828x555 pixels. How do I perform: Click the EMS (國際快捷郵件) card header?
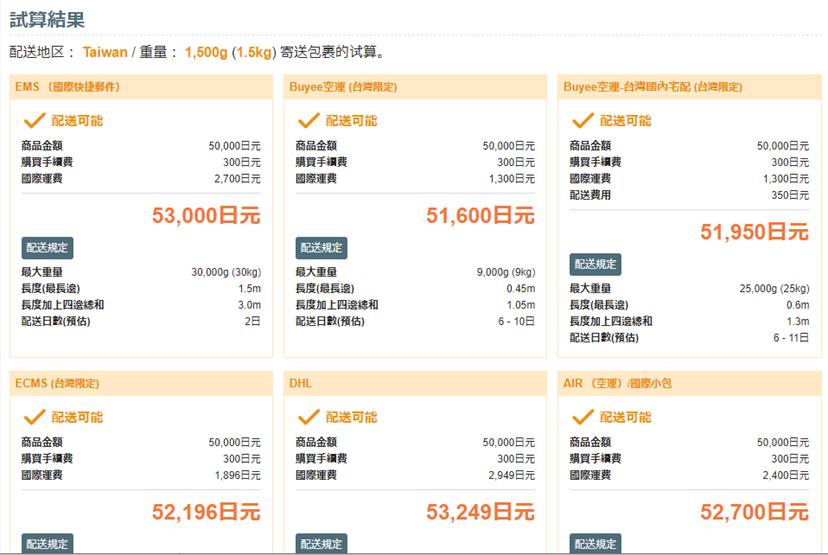[141, 87]
